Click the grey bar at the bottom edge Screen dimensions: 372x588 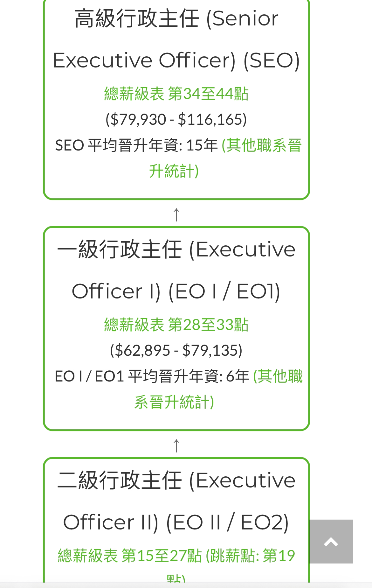(x=186, y=585)
